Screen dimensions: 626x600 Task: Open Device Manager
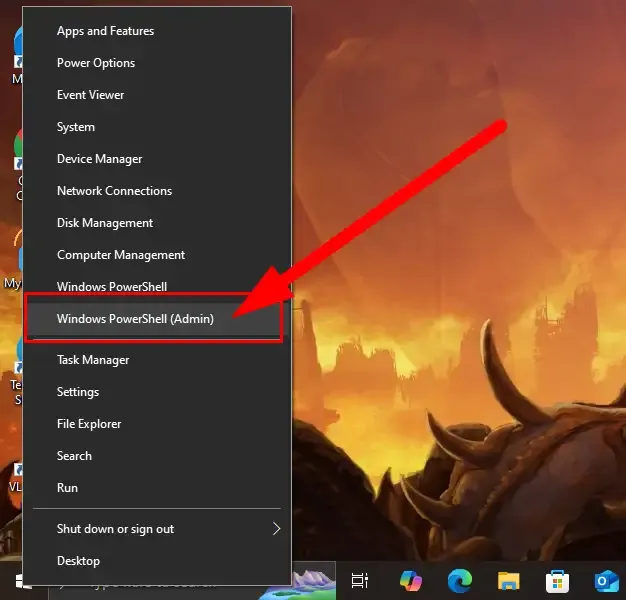157,159
